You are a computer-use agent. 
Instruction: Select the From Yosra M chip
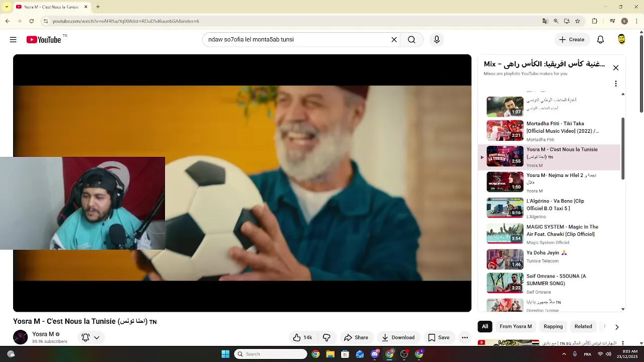[x=516, y=326]
